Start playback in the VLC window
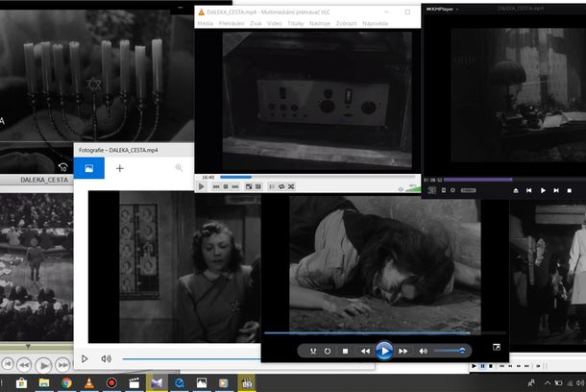The image size is (586, 392). (202, 186)
